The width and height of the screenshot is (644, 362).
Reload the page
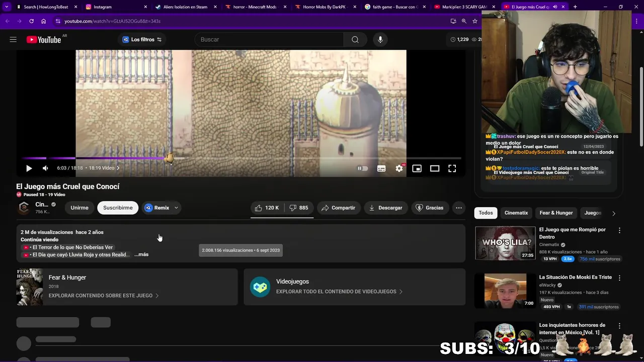[x=31, y=21]
